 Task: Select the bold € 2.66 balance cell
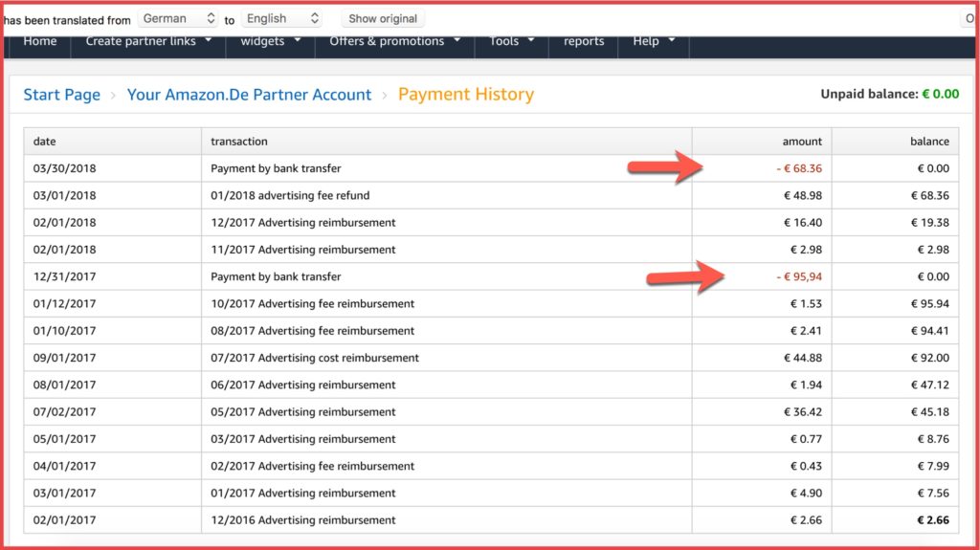click(x=895, y=519)
